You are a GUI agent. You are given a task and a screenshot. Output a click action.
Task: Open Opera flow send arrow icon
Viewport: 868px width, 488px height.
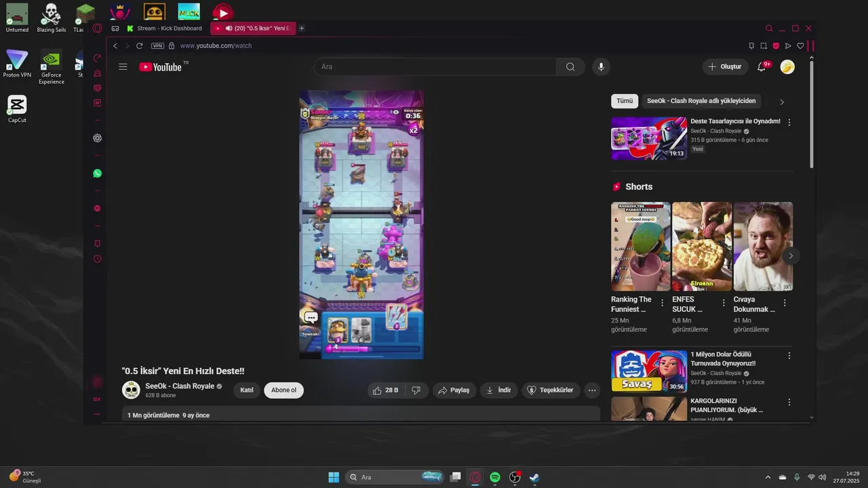(788, 46)
